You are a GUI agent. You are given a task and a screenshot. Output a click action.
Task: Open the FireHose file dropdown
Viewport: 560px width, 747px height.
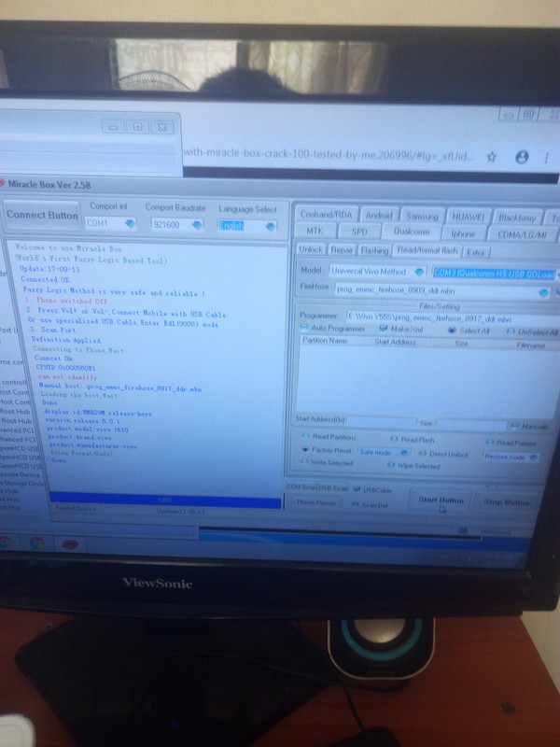[442, 290]
